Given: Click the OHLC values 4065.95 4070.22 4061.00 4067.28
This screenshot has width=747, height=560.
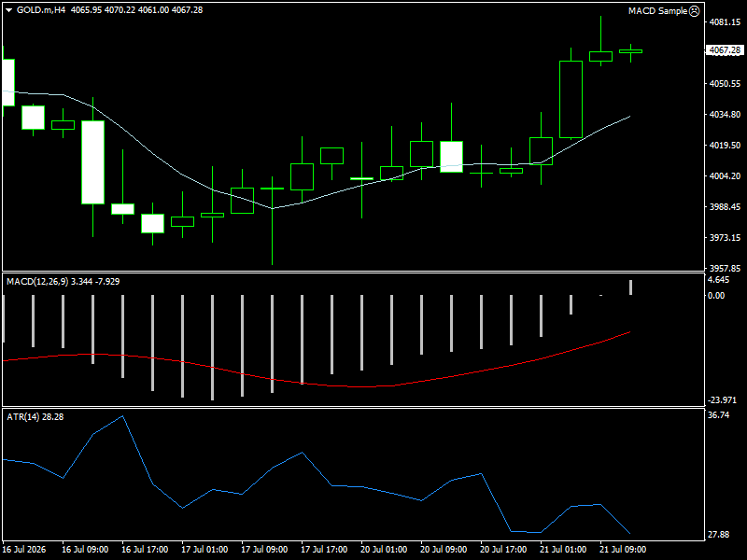Looking at the screenshot, I should tap(136, 10).
